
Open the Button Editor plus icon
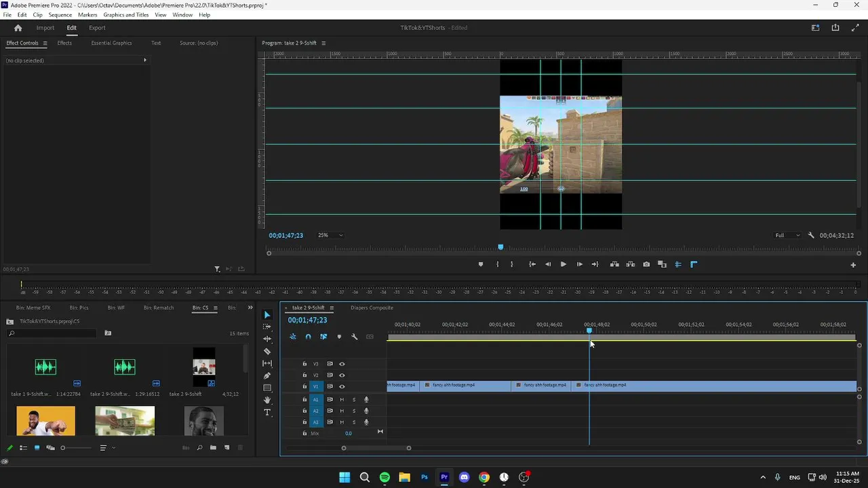(x=853, y=265)
